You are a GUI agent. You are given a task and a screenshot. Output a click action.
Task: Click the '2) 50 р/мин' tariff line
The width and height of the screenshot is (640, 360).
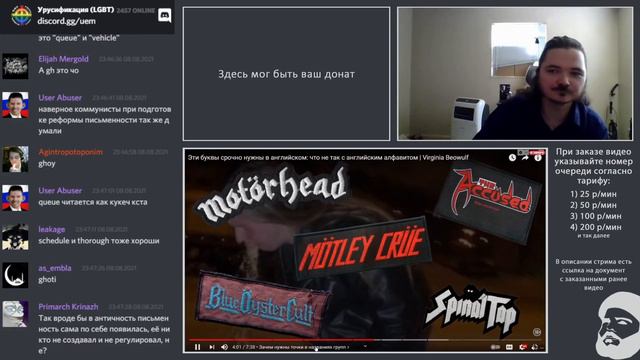[x=593, y=205]
